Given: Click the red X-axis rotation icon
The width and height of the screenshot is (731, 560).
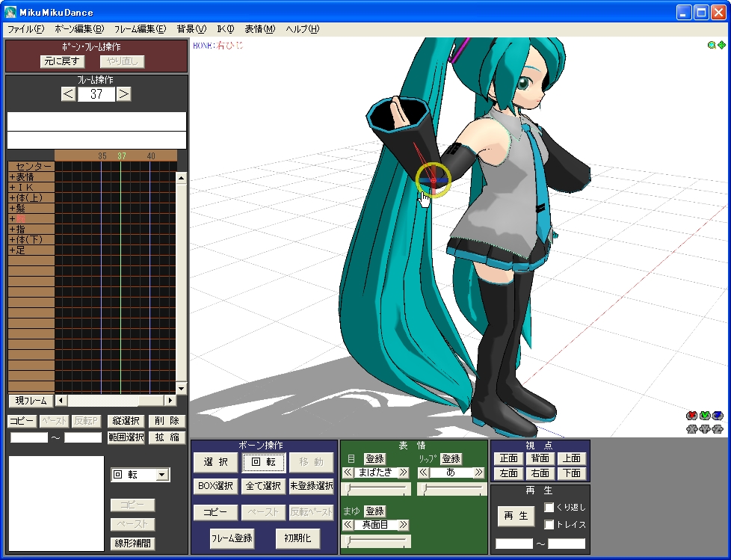Looking at the screenshot, I should click(x=692, y=416).
